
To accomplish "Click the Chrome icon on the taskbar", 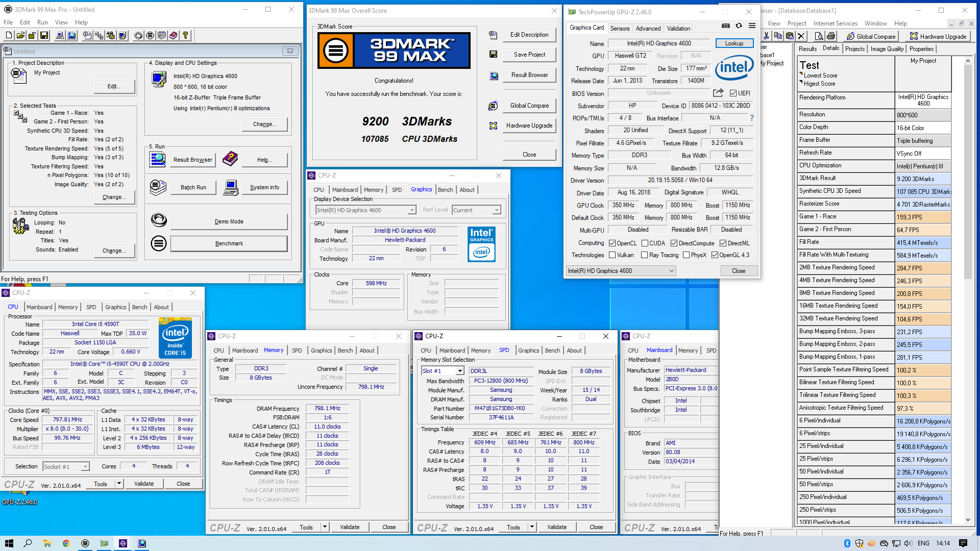I will (66, 543).
